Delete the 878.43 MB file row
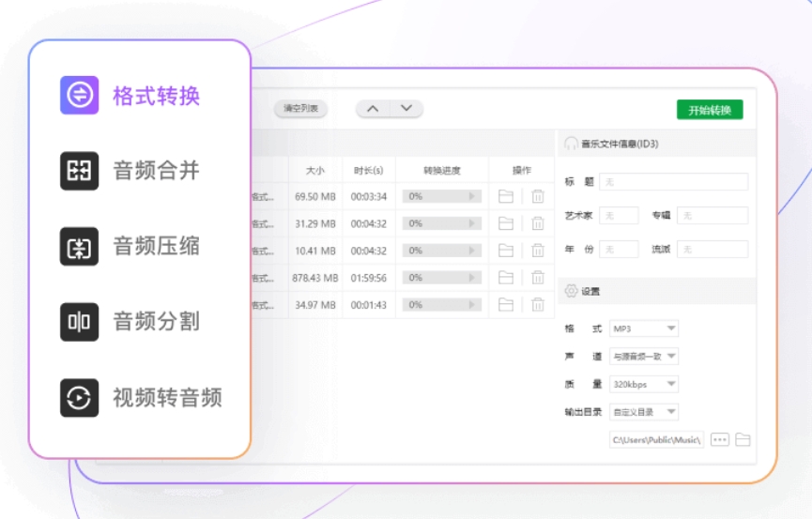Viewport: 812px width, 519px height. point(538,278)
